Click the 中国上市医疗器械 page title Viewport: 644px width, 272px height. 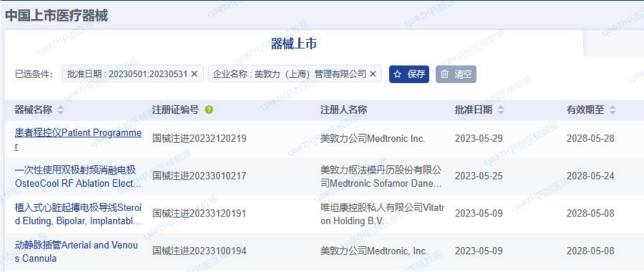[56, 16]
